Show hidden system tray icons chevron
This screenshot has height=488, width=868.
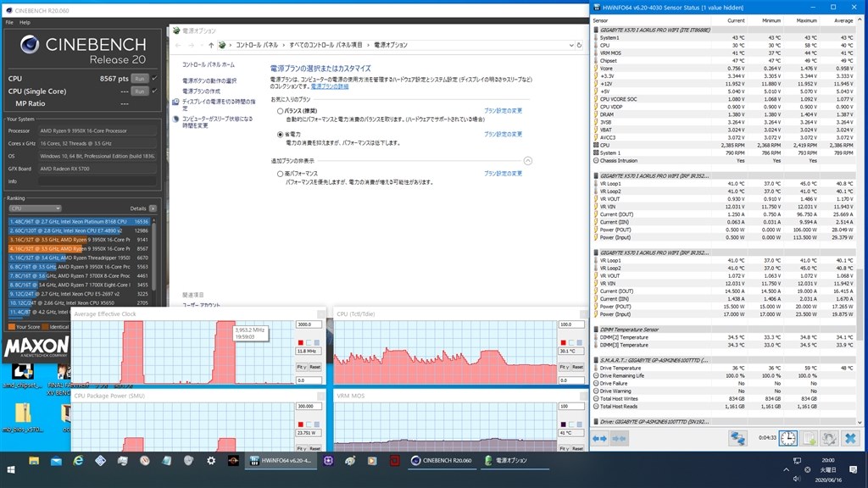786,469
